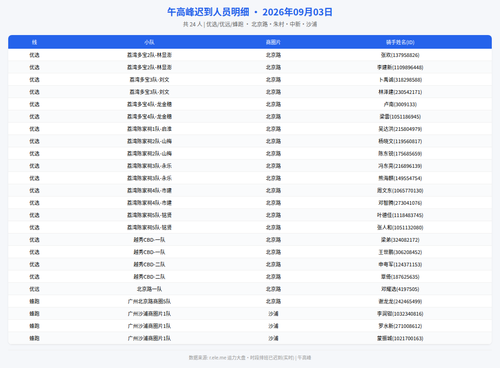Select rider cell with ID 1118483745
This screenshot has width=500, height=368.
pyautogui.click(x=400, y=215)
